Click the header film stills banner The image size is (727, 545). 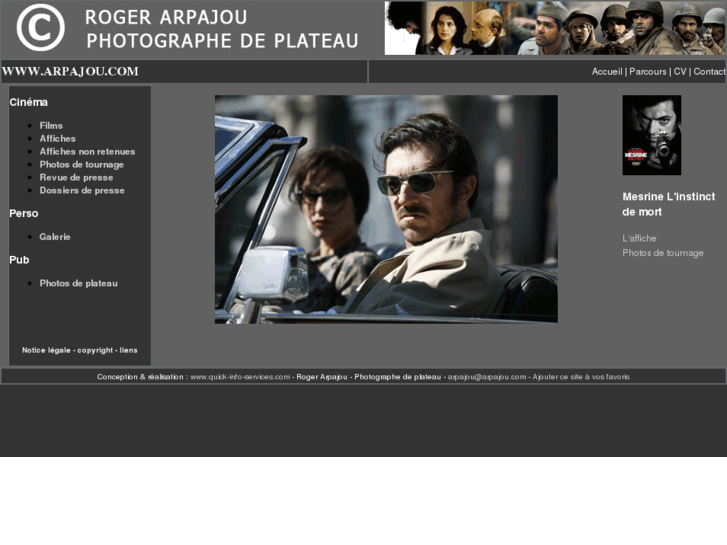(555, 28)
